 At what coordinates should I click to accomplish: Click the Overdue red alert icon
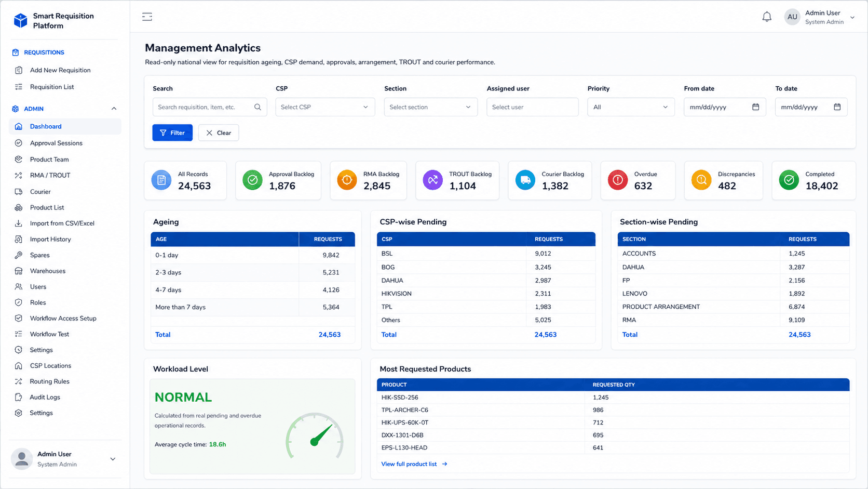[x=618, y=180]
